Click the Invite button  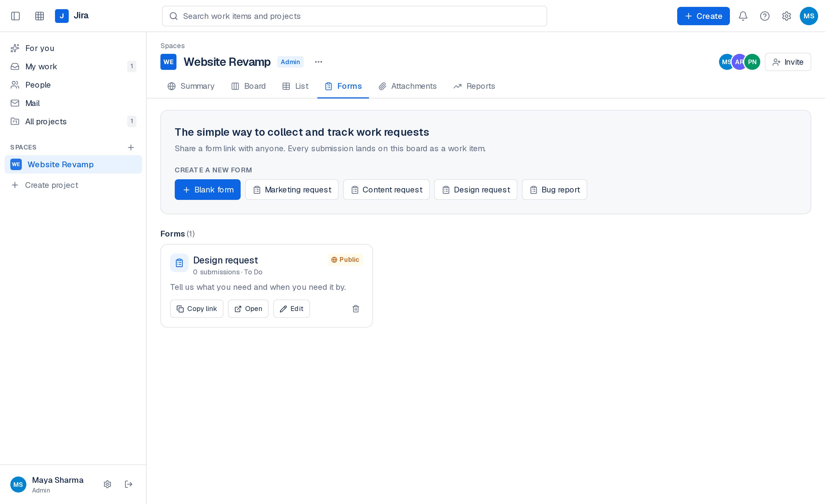point(787,62)
